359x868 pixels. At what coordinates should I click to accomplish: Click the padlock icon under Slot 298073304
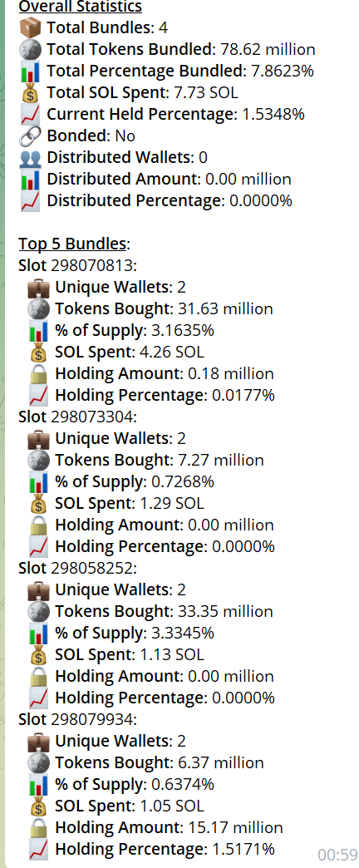tap(38, 525)
